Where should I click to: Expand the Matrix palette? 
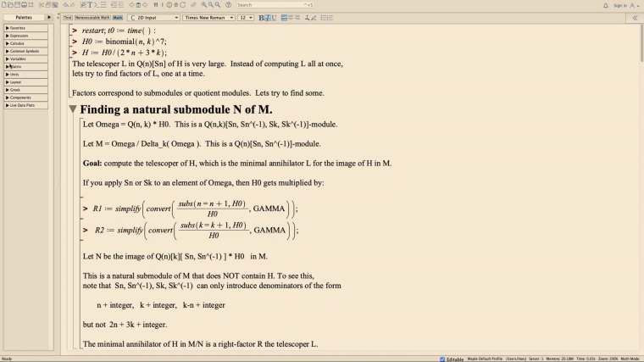point(26,67)
